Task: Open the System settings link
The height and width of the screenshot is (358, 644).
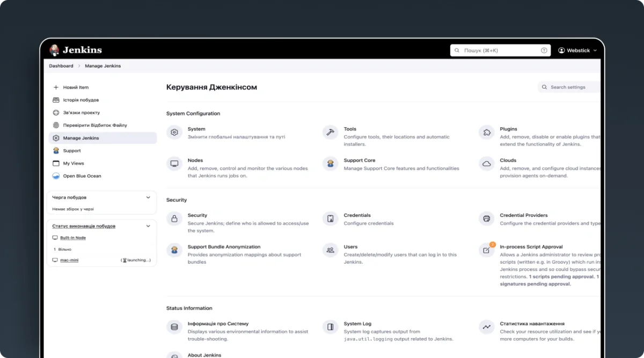Action: [x=196, y=129]
